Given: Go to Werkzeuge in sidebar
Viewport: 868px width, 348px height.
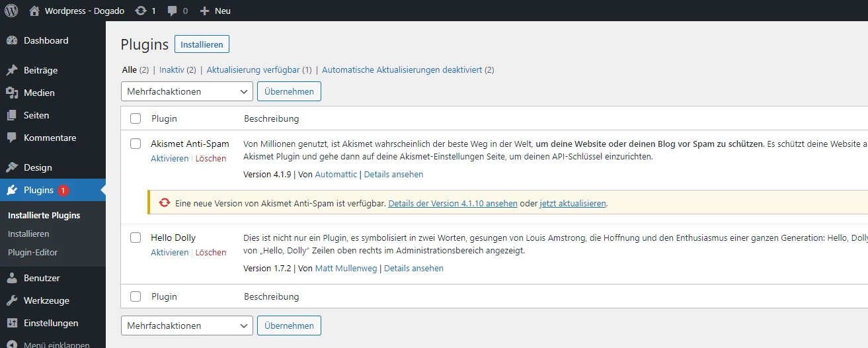Looking at the screenshot, I should coord(46,300).
